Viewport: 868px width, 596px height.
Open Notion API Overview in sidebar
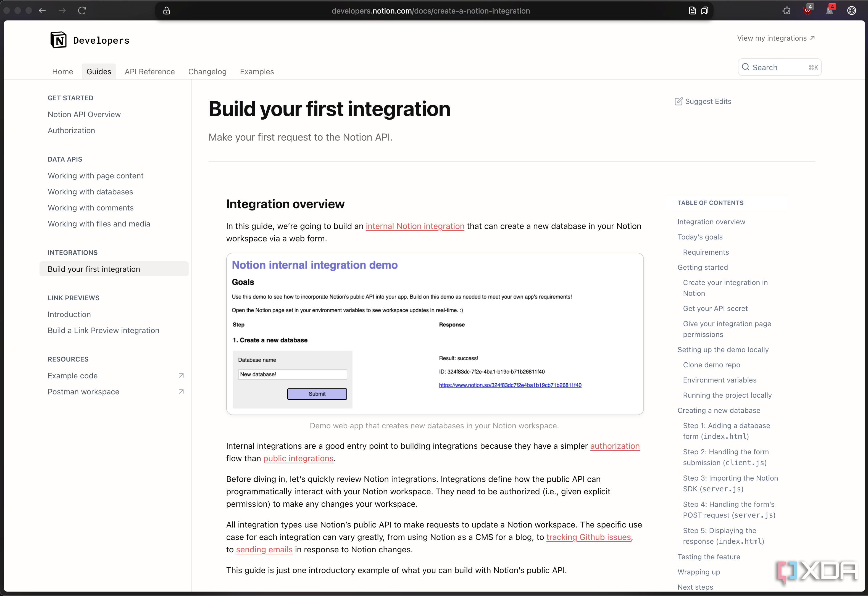click(x=84, y=114)
